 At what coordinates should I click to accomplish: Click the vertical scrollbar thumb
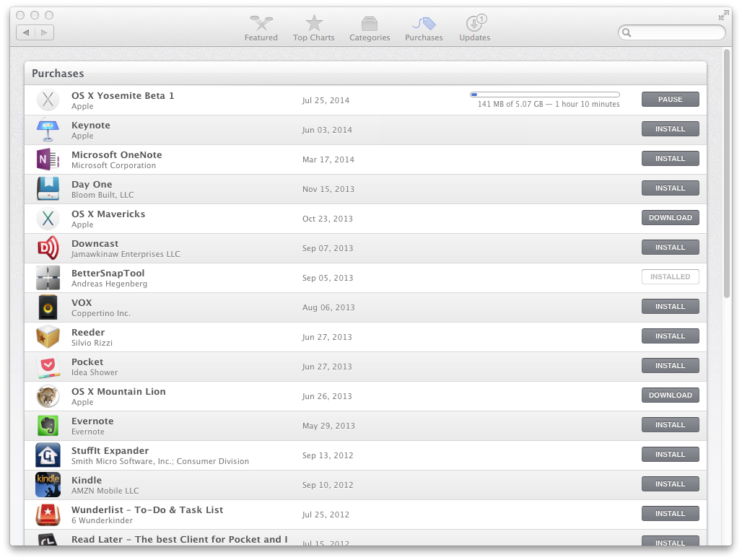728,174
